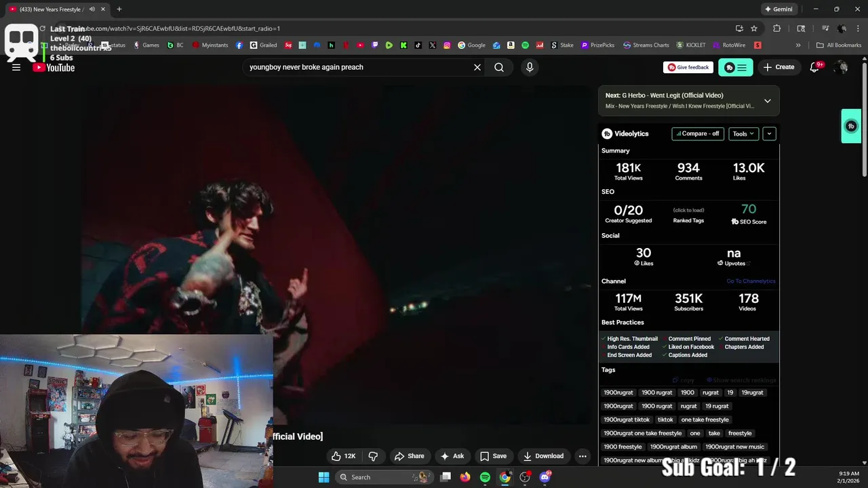
Task: Open the Go To Channelytics link
Action: (751, 281)
